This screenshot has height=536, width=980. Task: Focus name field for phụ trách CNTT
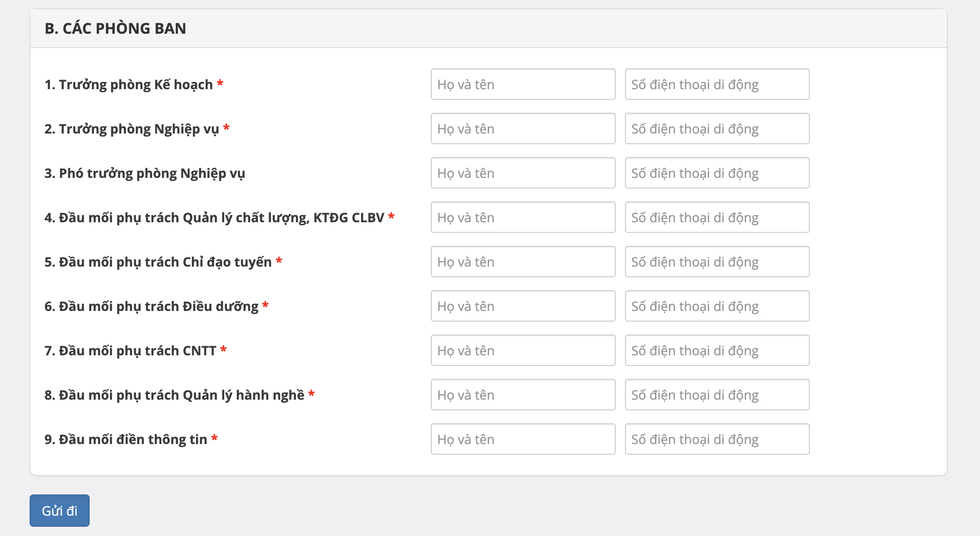523,350
